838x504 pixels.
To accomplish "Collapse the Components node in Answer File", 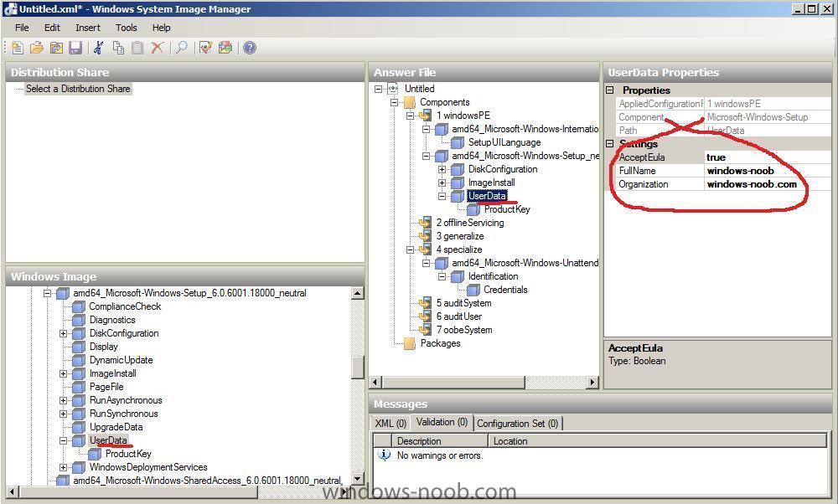I will coord(395,102).
